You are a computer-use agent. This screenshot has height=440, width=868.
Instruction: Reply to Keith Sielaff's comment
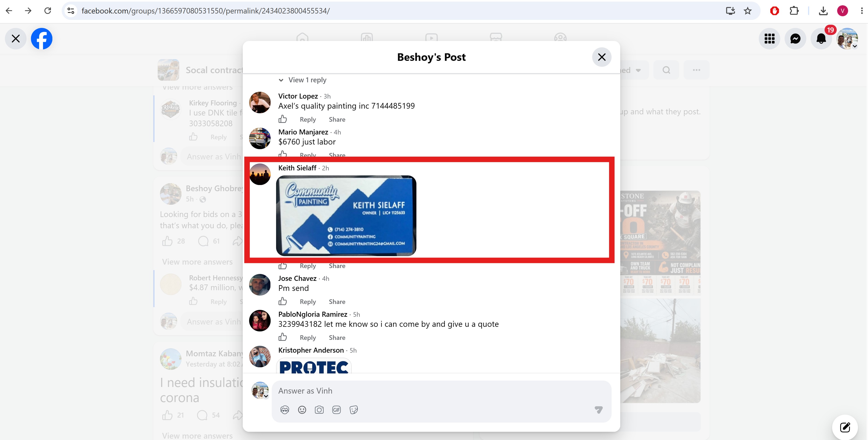308,266
